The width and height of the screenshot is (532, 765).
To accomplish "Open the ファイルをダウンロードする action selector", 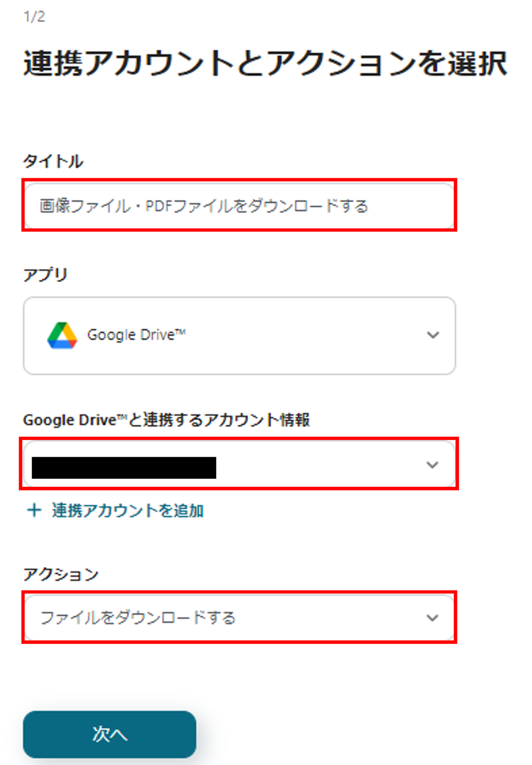I will pos(239,618).
